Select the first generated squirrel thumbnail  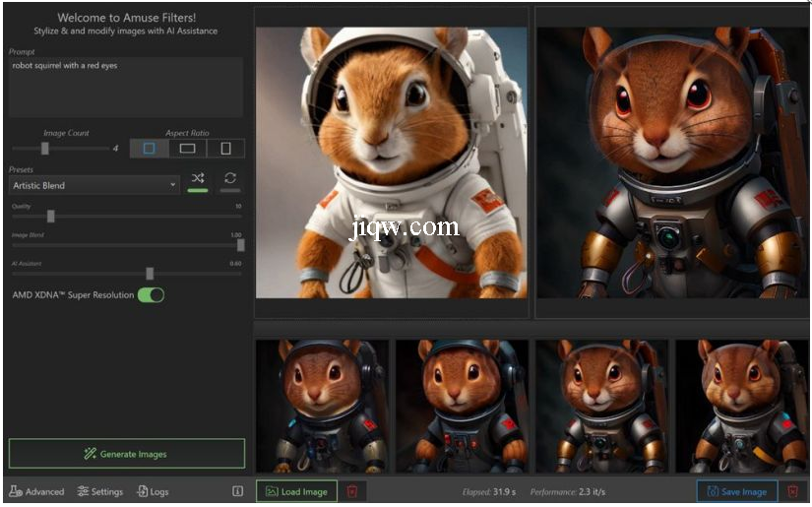tap(322, 405)
